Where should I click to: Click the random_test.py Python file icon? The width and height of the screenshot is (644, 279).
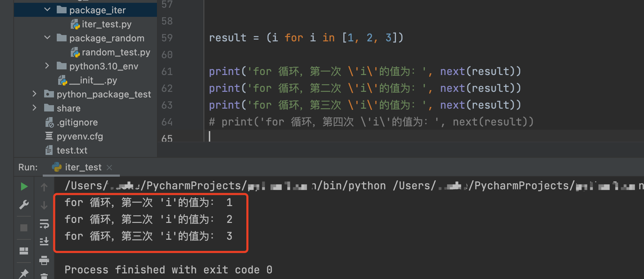click(x=75, y=52)
